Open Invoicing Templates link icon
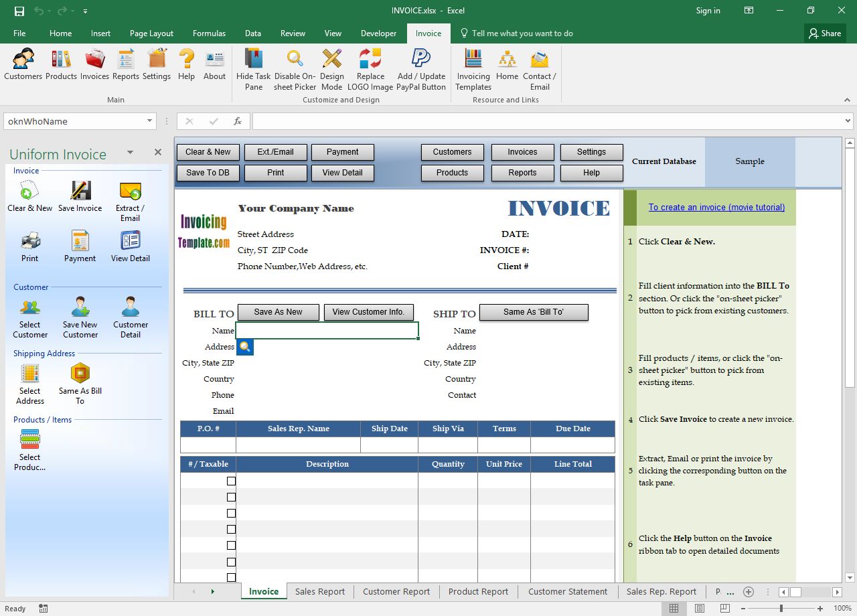The height and width of the screenshot is (616, 857). [x=473, y=70]
